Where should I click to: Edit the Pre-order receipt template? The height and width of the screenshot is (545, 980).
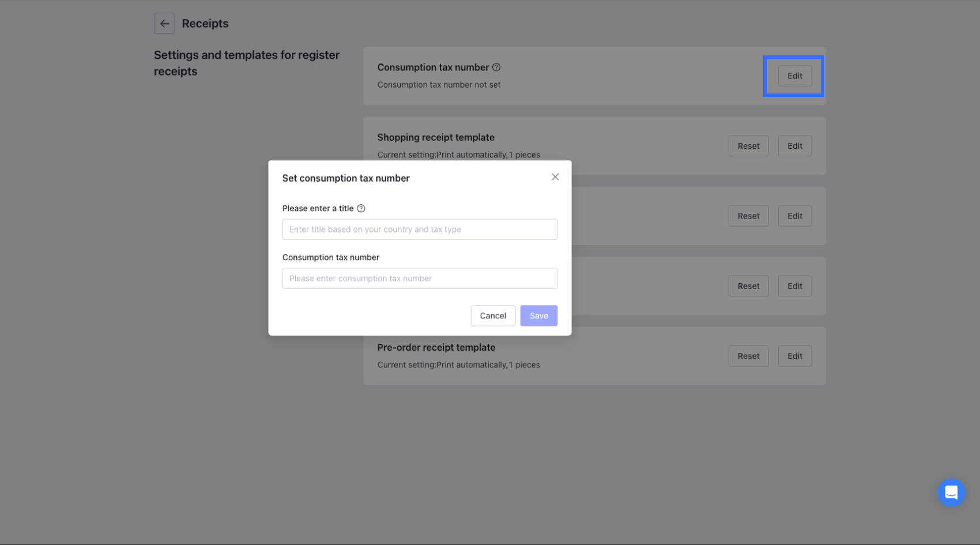[794, 356]
